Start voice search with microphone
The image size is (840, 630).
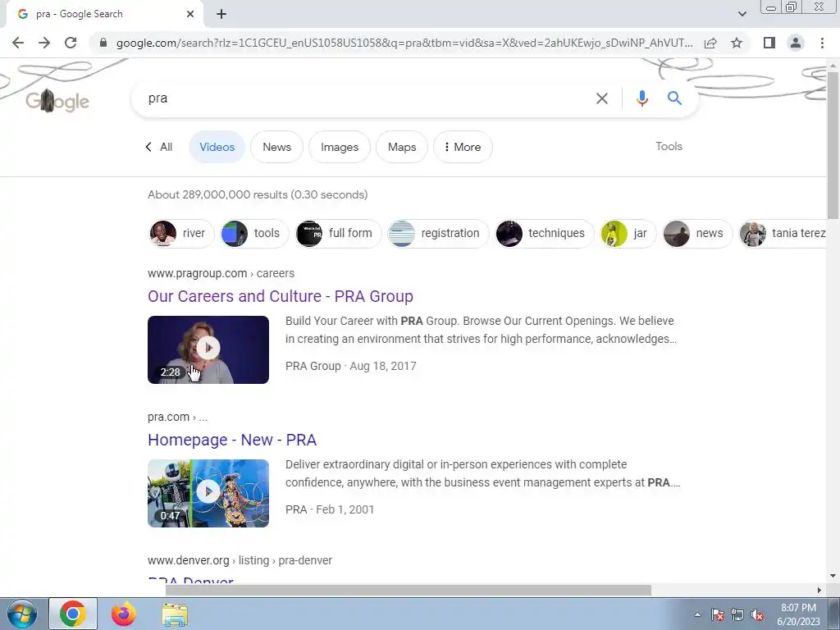point(641,98)
